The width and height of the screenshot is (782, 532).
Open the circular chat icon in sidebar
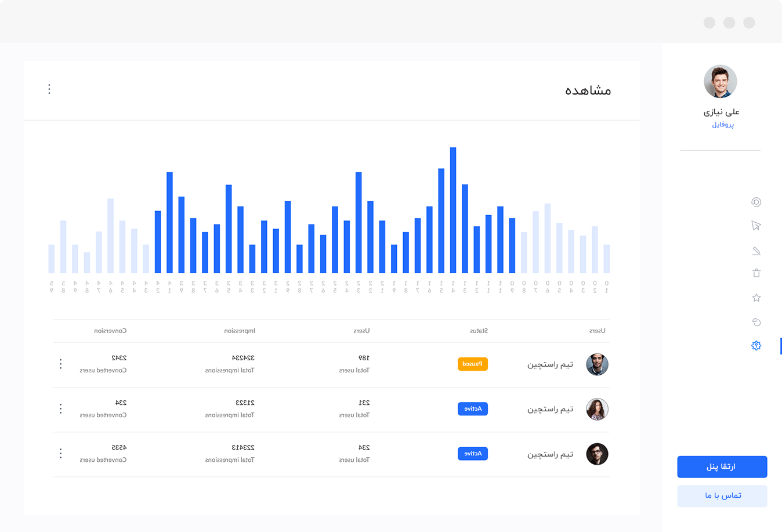756,202
